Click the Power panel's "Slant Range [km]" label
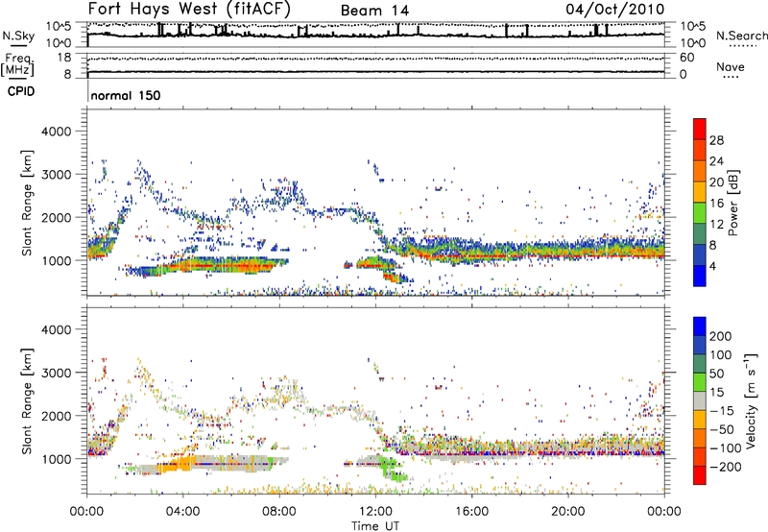The image size is (768, 532). pos(27,203)
